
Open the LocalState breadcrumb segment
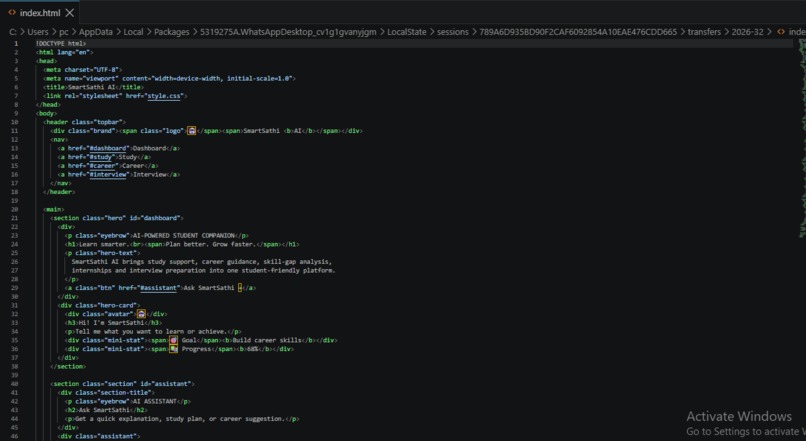407,32
